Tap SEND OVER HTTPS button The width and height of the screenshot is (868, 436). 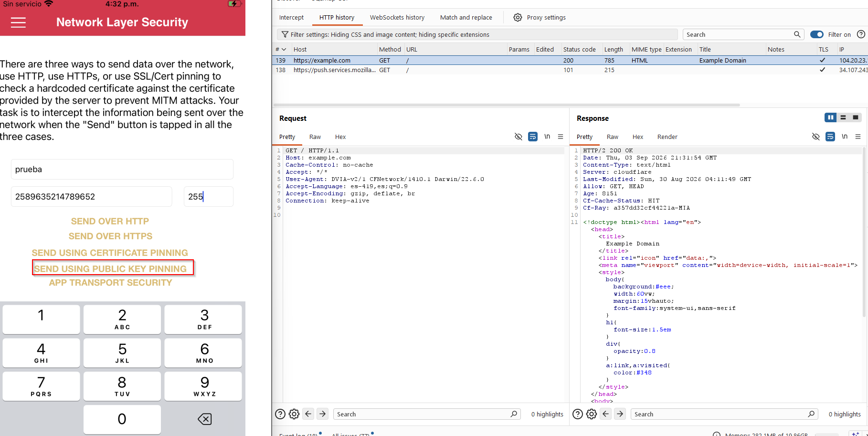tap(110, 236)
